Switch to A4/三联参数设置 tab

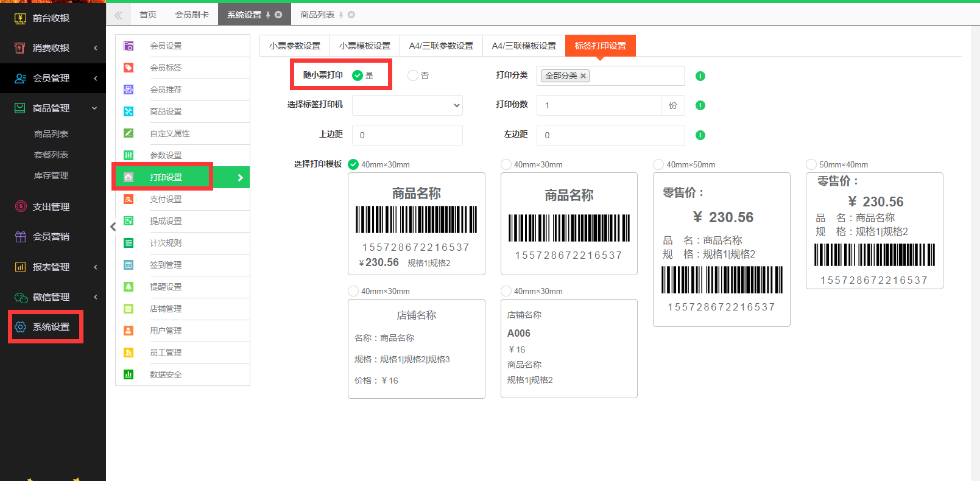tap(441, 46)
